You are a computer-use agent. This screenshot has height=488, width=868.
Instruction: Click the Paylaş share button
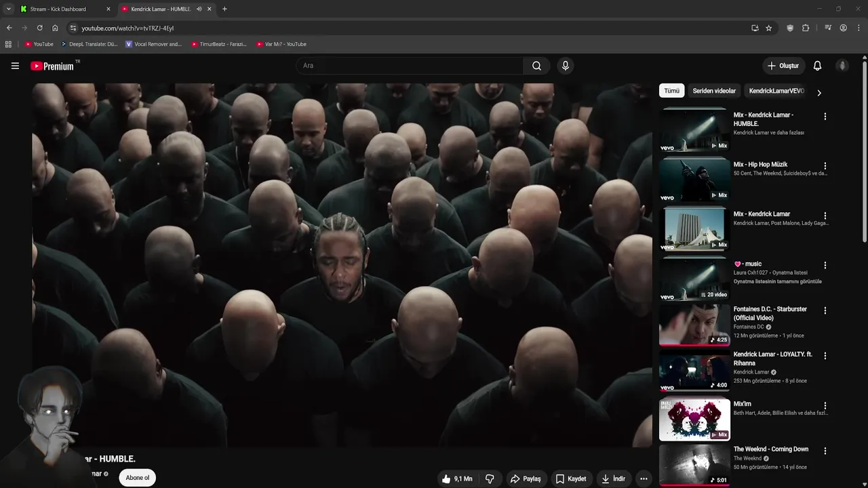click(x=526, y=479)
